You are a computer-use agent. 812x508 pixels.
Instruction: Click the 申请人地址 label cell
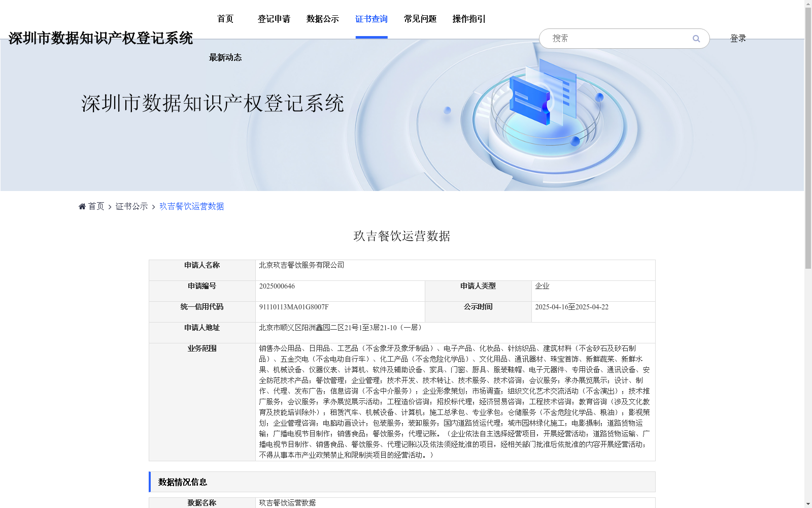(x=202, y=333)
